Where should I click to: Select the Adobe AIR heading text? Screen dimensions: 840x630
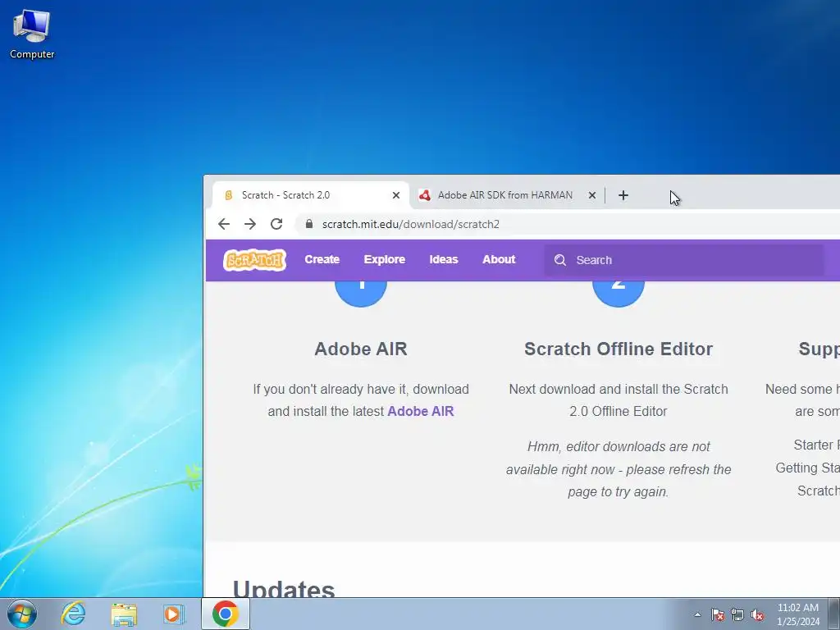(361, 349)
